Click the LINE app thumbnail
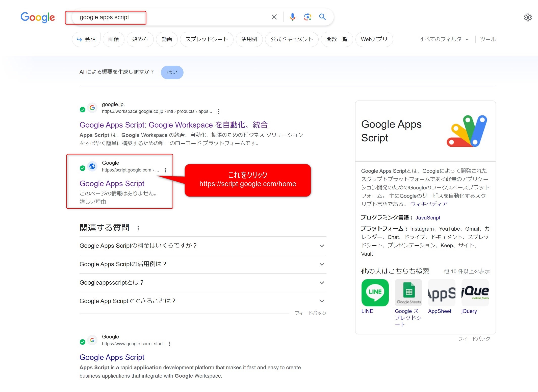538x392 pixels. tap(375, 292)
